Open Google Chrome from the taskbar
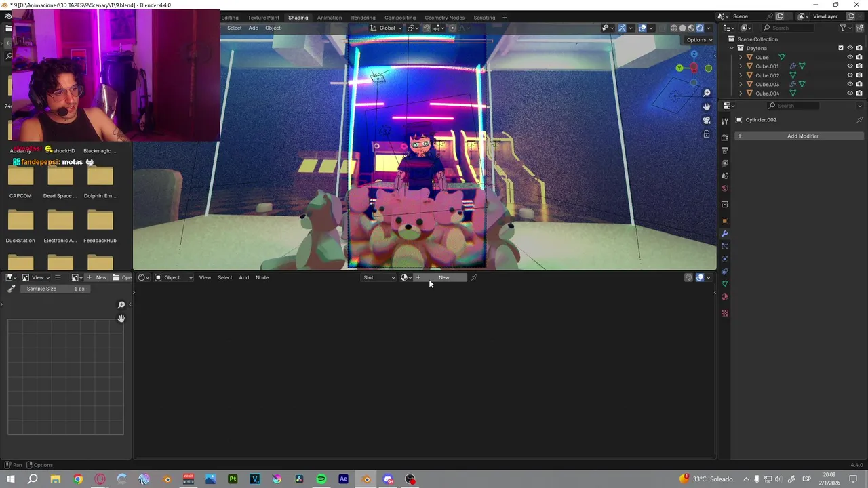The width and height of the screenshot is (868, 488). pos(78,479)
